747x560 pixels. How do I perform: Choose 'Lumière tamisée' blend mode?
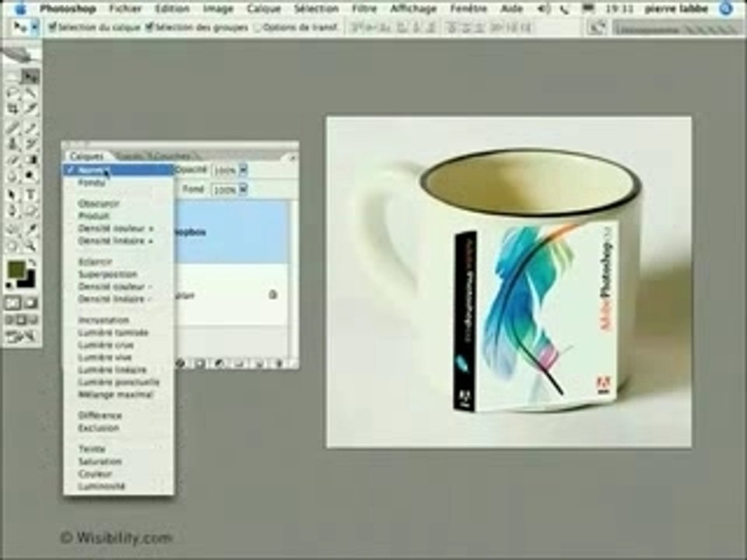[118, 332]
